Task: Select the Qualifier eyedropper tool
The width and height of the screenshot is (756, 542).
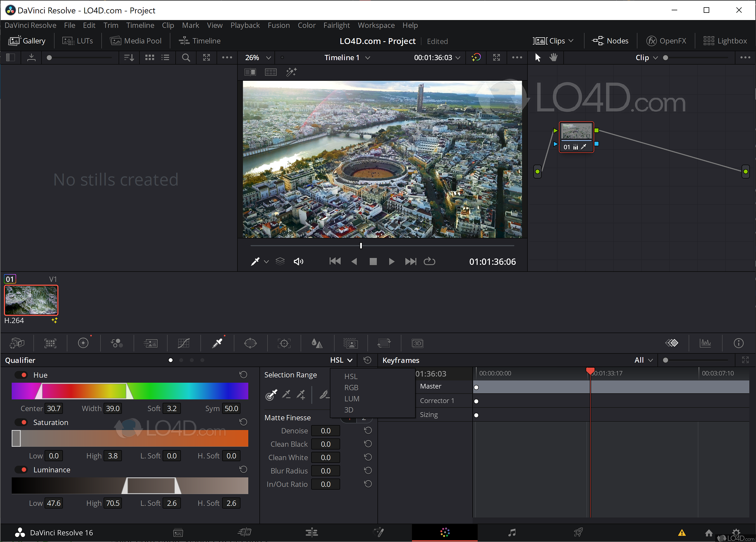Action: (217, 343)
